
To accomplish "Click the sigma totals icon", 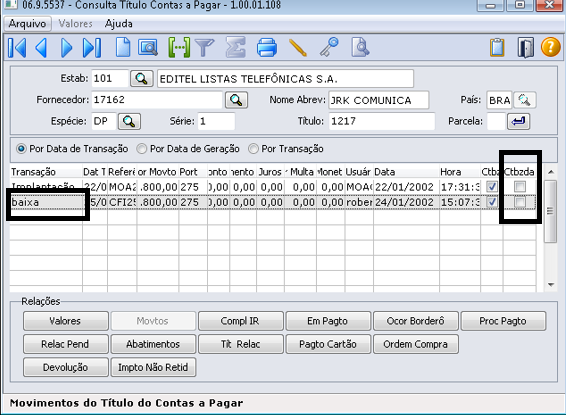I will [x=236, y=47].
